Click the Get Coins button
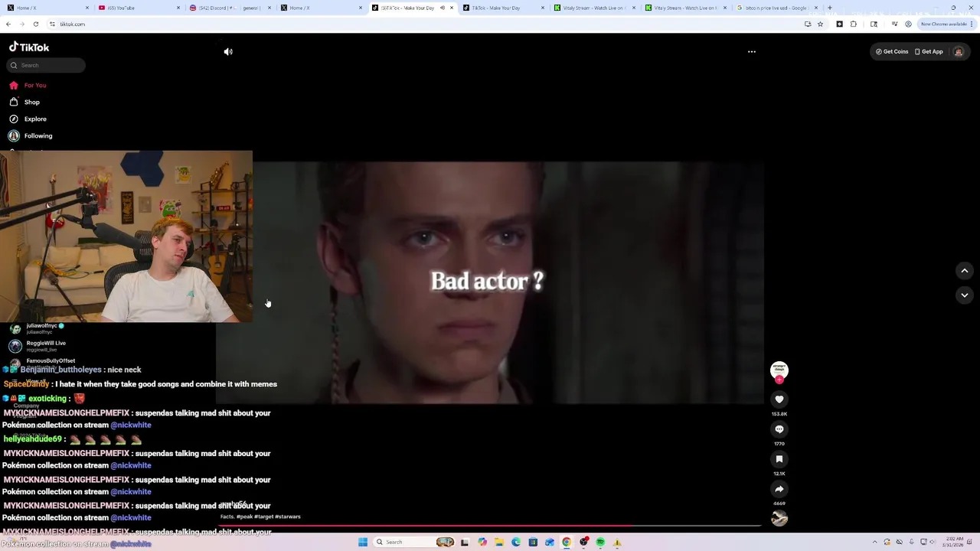The width and height of the screenshot is (980, 551). [x=892, y=52]
